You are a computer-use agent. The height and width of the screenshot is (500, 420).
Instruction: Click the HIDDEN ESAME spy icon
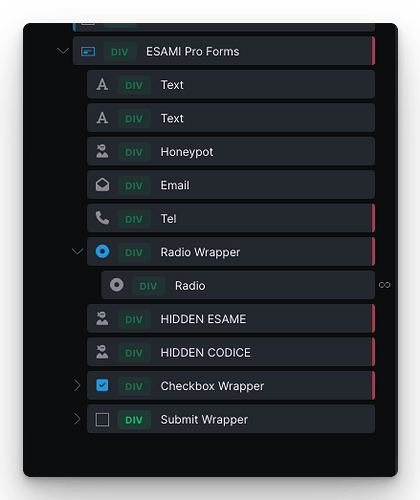pos(102,318)
